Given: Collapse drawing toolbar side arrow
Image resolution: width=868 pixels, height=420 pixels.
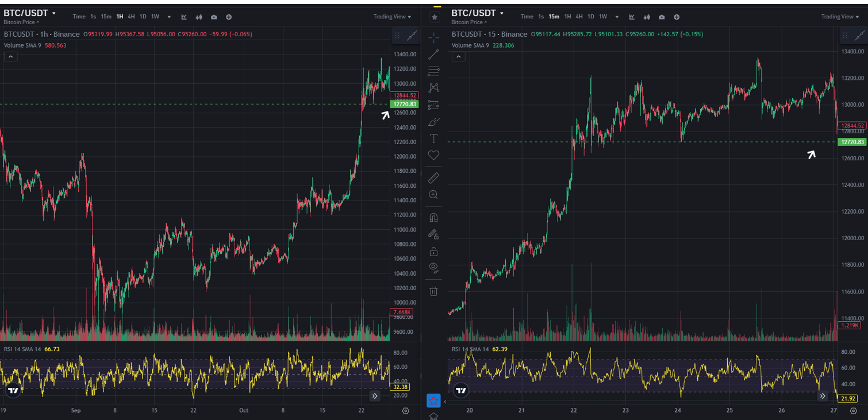Looking at the screenshot, I should pos(444,402).
